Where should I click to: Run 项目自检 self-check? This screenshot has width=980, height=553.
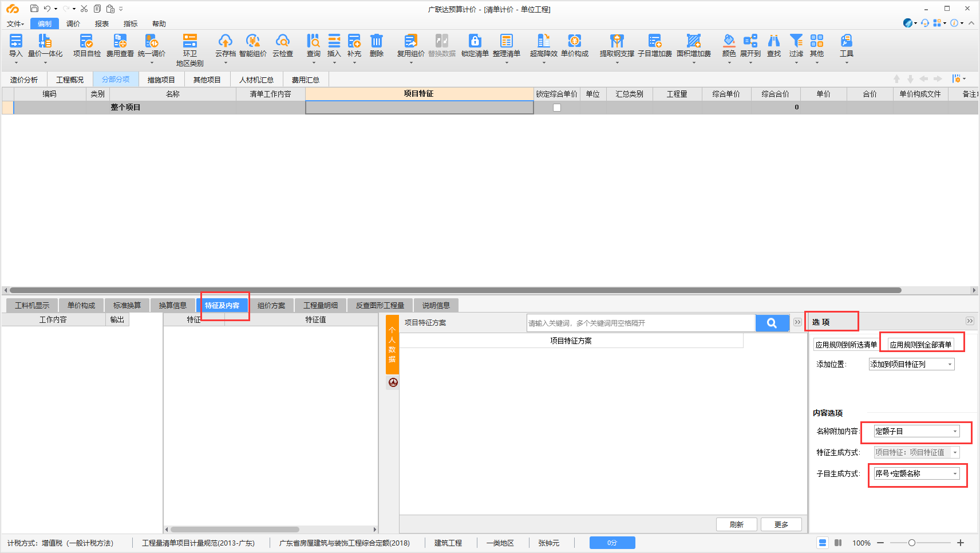(x=86, y=45)
